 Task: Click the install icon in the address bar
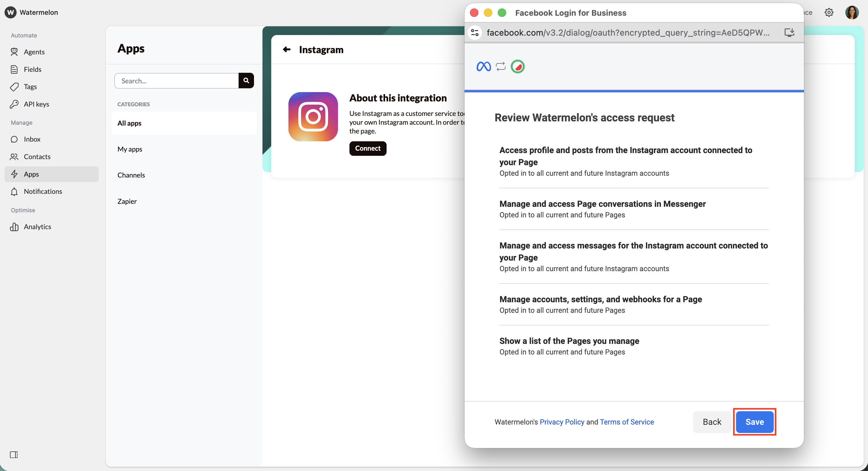click(x=789, y=32)
